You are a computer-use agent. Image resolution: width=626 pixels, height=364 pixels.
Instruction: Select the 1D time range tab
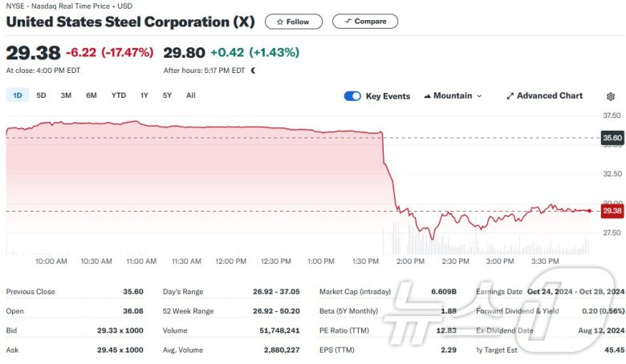[x=17, y=95]
